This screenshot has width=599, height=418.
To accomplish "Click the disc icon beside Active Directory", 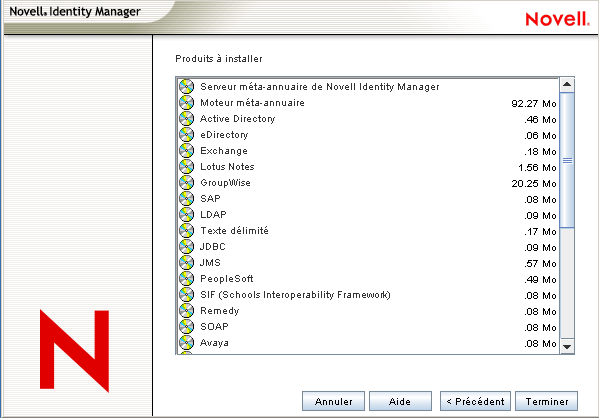I will pos(186,118).
